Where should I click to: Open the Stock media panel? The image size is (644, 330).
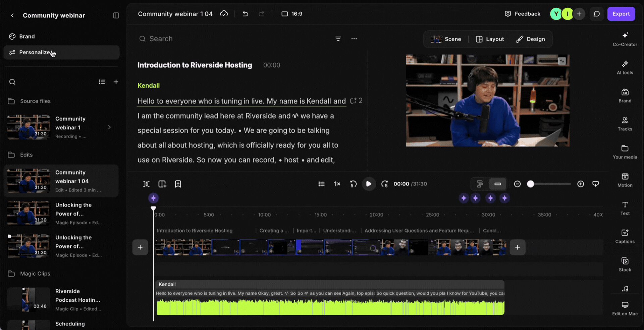(x=625, y=265)
